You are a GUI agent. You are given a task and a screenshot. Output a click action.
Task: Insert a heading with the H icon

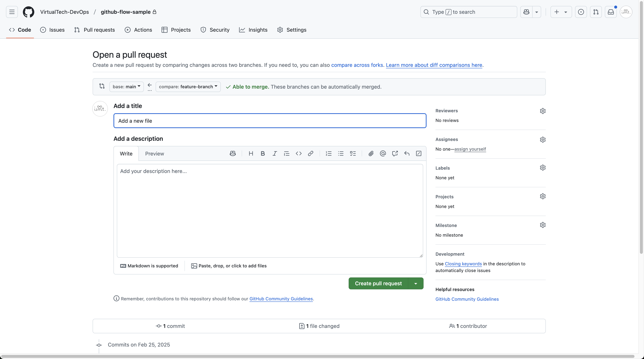[251, 153]
